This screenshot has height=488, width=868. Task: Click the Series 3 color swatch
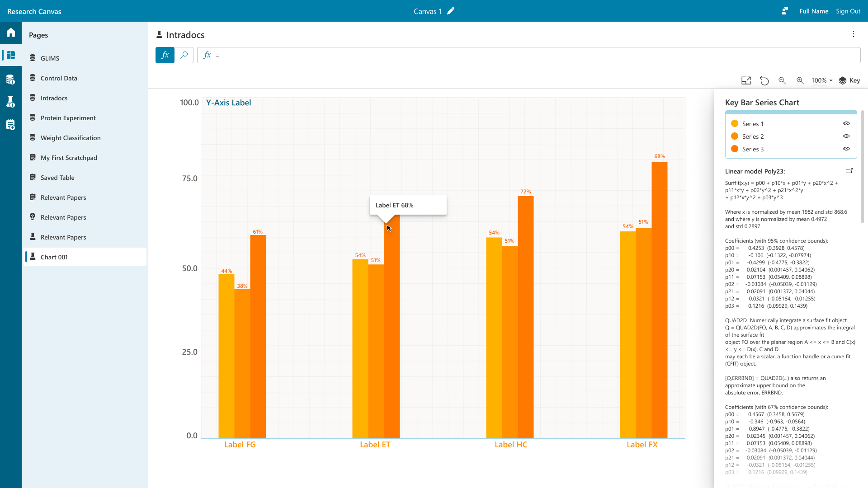[735, 149]
